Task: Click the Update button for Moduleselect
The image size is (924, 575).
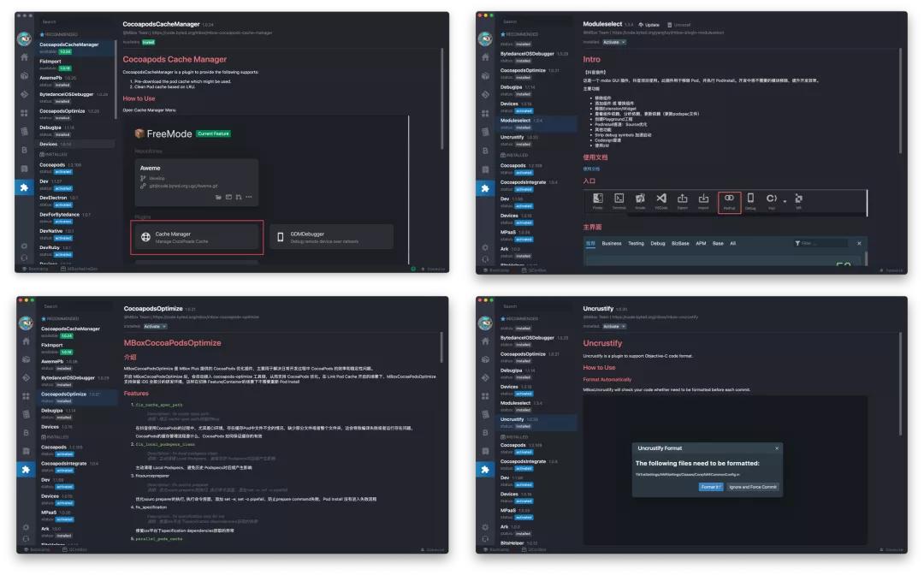Action: pyautogui.click(x=649, y=25)
